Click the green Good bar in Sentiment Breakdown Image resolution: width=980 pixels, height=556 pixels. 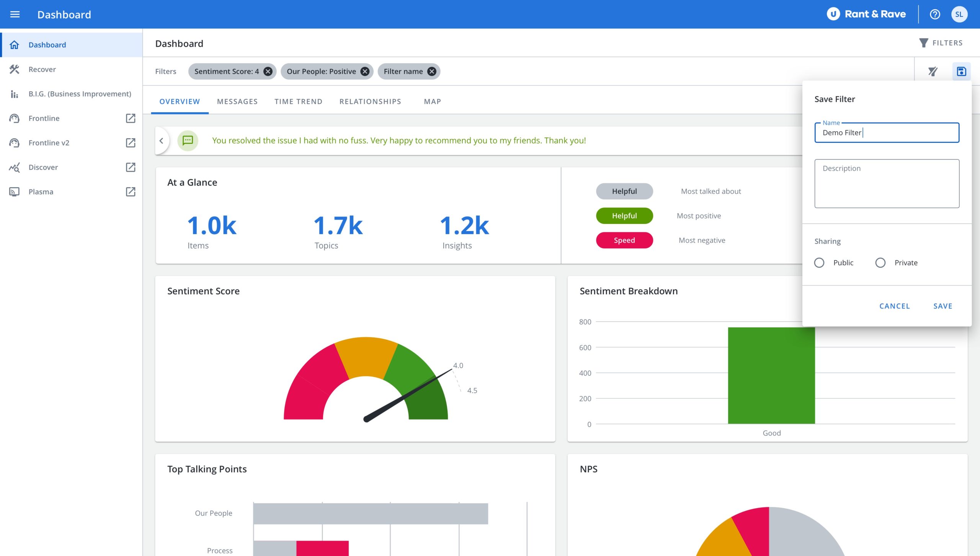(771, 375)
